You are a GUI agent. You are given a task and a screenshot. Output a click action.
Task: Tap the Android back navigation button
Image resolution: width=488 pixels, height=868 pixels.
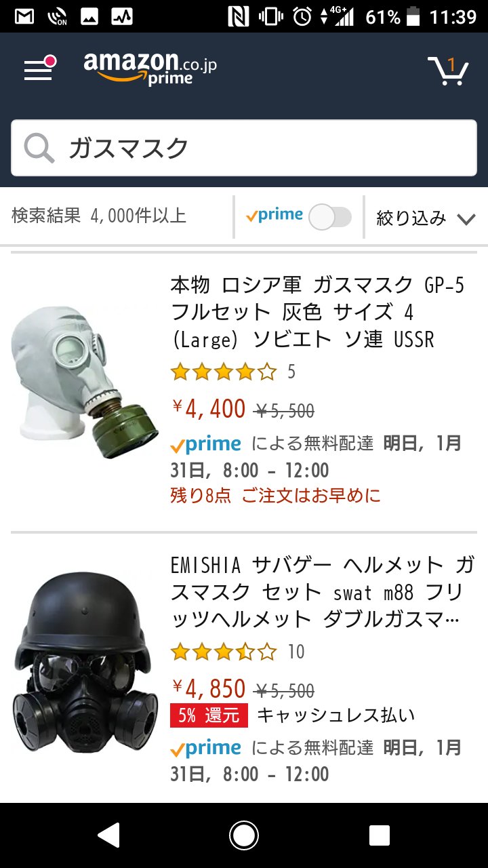(x=109, y=835)
